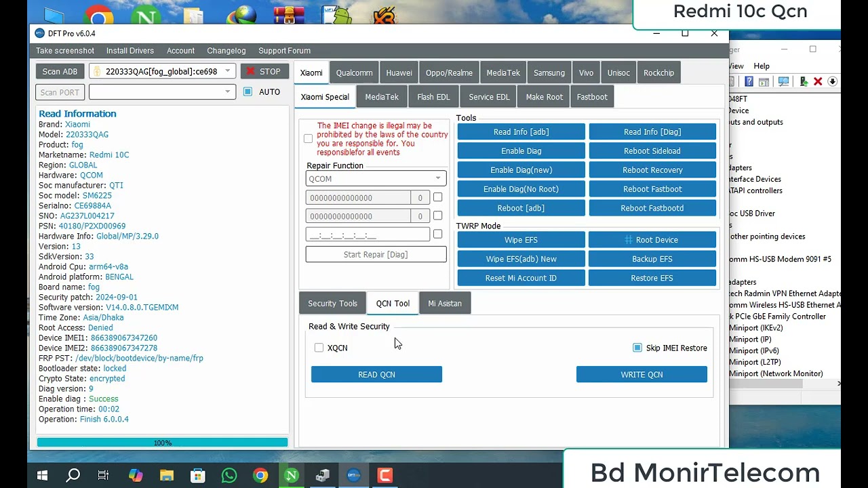Switch to Service EDL sub-tab
This screenshot has height=488, width=868.
click(x=489, y=97)
